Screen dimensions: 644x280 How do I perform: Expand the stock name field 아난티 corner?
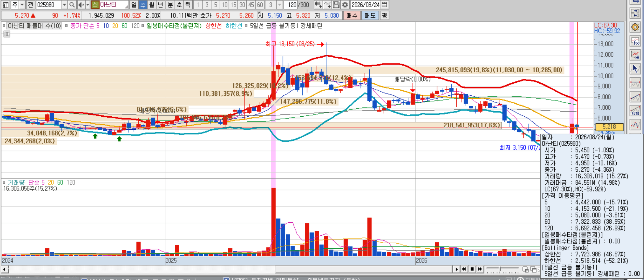pyautogui.click(x=126, y=6)
